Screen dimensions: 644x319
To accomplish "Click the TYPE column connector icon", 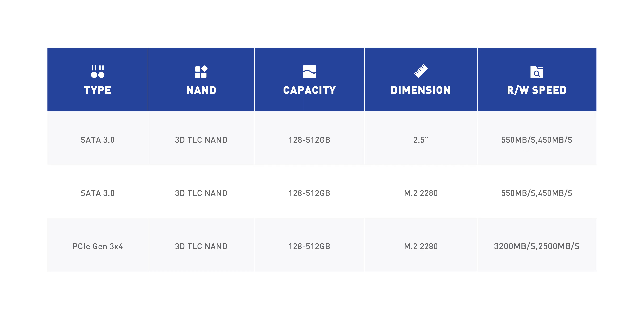I will pyautogui.click(x=97, y=72).
